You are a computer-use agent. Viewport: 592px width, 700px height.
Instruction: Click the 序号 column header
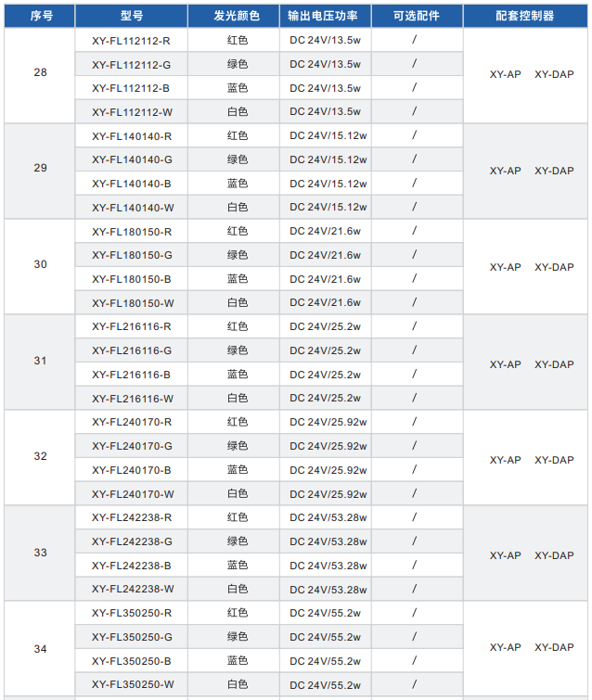click(x=40, y=16)
